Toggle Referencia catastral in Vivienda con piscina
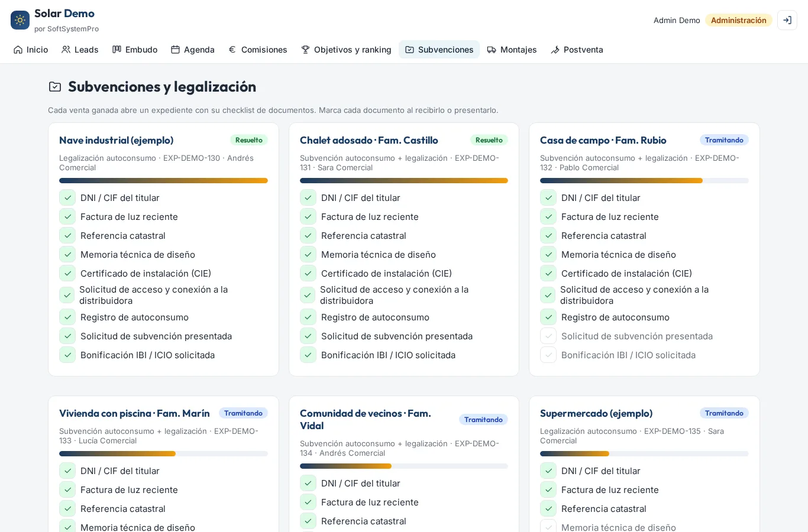 [67, 509]
